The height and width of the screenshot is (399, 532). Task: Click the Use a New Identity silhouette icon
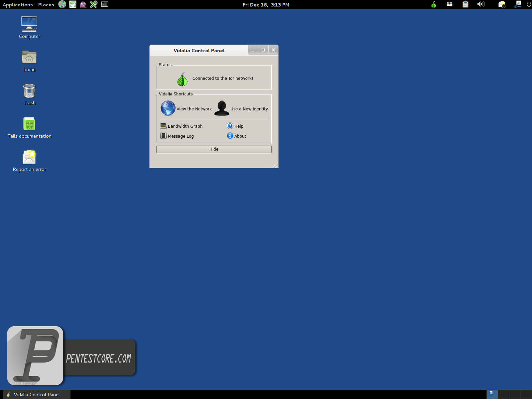coord(222,108)
